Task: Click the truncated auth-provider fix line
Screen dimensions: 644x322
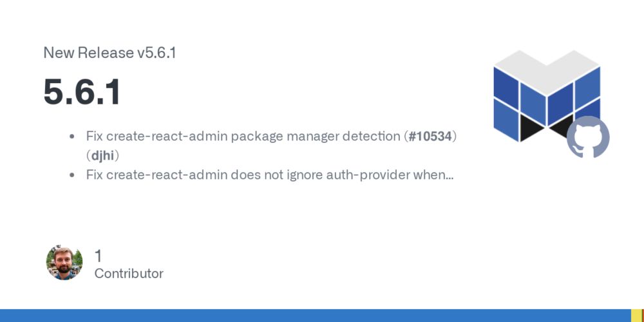Action: [270, 175]
